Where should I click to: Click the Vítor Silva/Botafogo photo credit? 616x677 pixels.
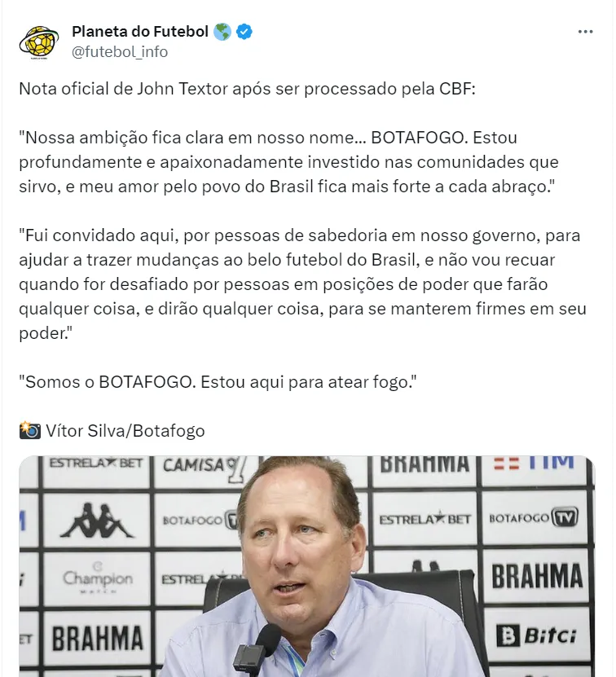pos(125,431)
